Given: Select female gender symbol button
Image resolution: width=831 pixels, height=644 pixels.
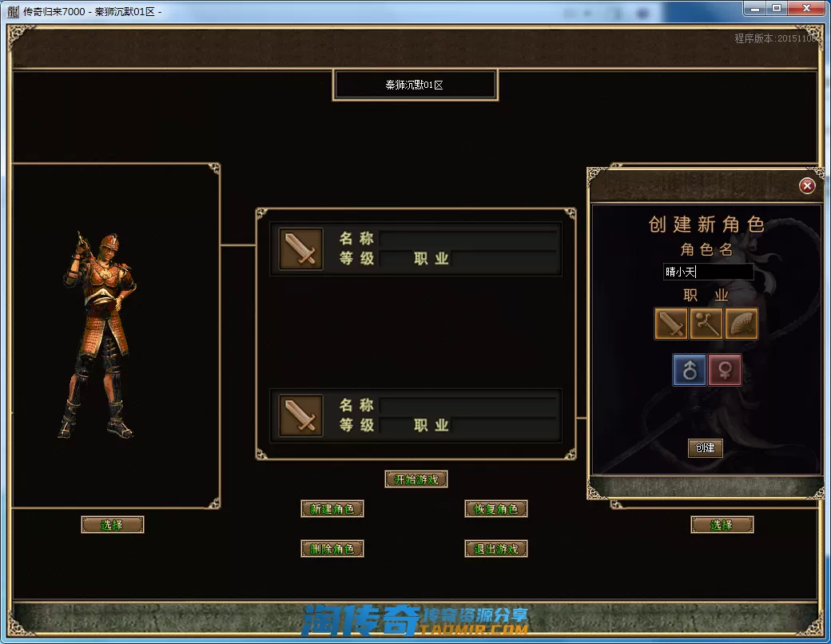Looking at the screenshot, I should click(725, 369).
